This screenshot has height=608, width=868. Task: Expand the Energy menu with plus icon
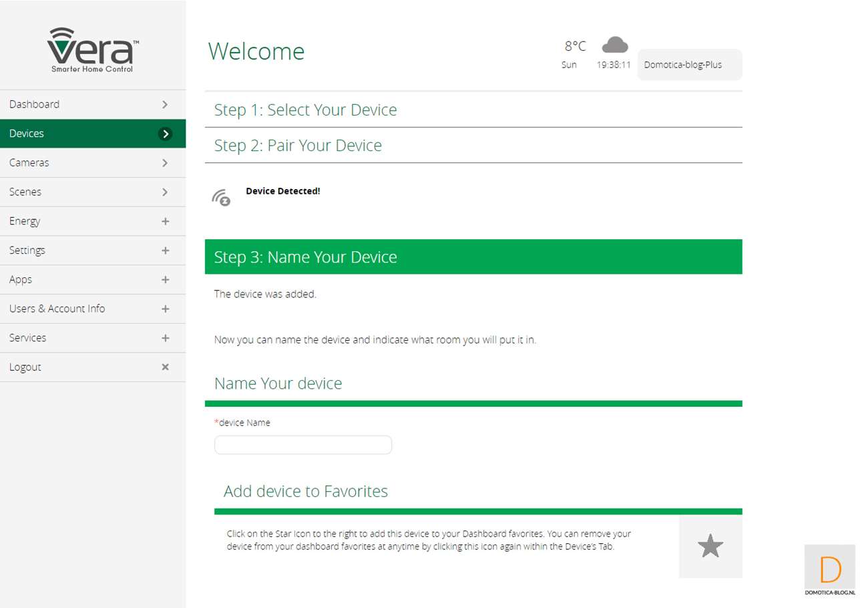click(165, 221)
